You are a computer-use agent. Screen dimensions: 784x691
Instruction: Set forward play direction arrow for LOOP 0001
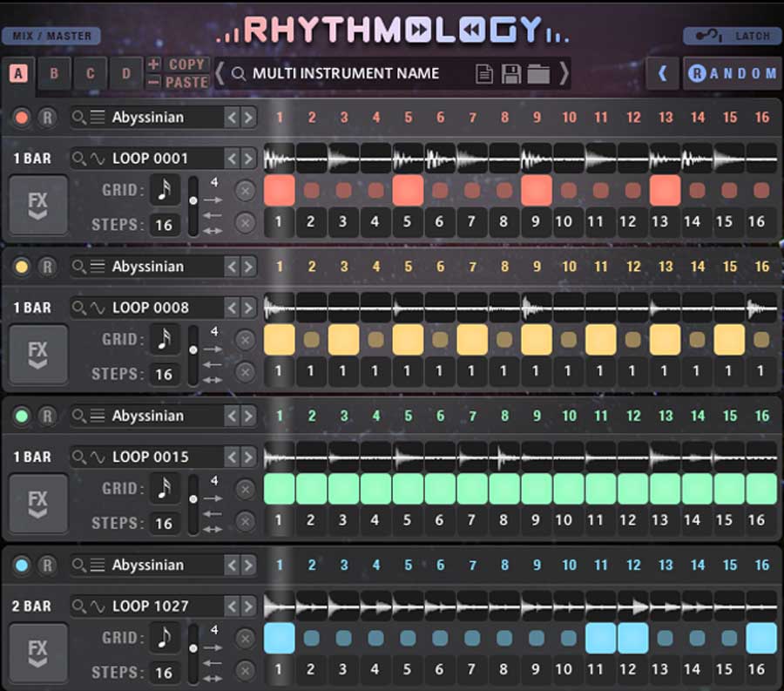click(x=213, y=200)
